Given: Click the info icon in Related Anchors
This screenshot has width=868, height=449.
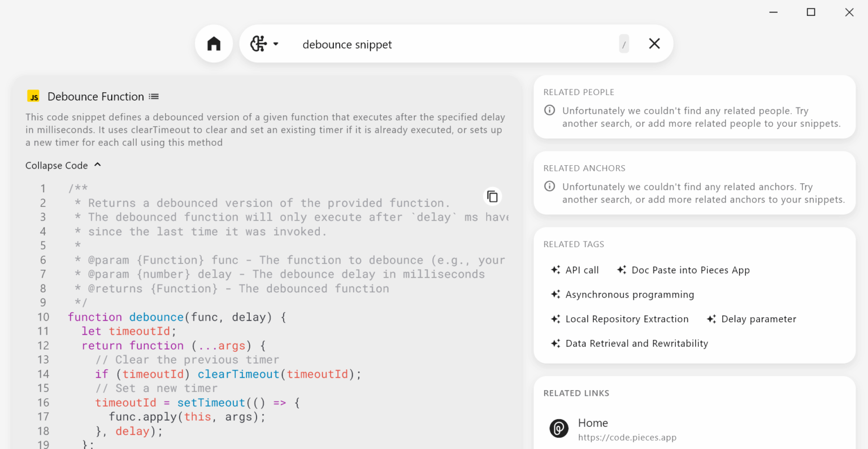Looking at the screenshot, I should (x=549, y=186).
